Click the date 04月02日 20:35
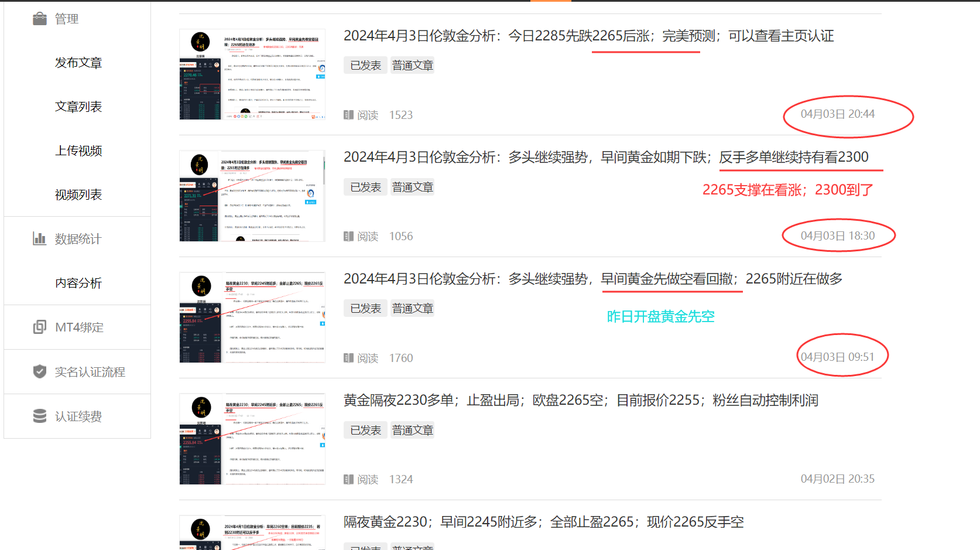 pyautogui.click(x=837, y=479)
